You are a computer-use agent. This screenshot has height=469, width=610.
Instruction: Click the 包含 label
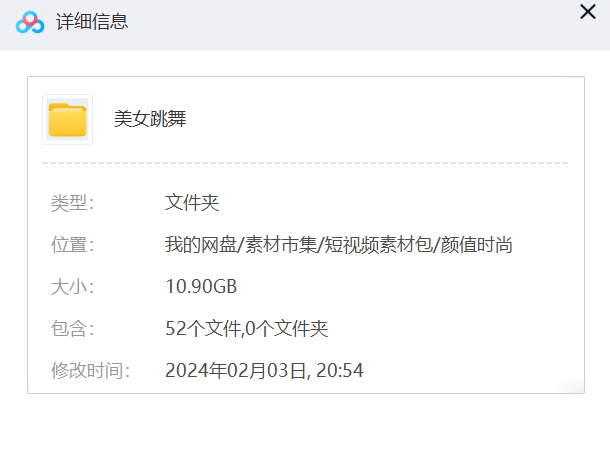[72, 329]
